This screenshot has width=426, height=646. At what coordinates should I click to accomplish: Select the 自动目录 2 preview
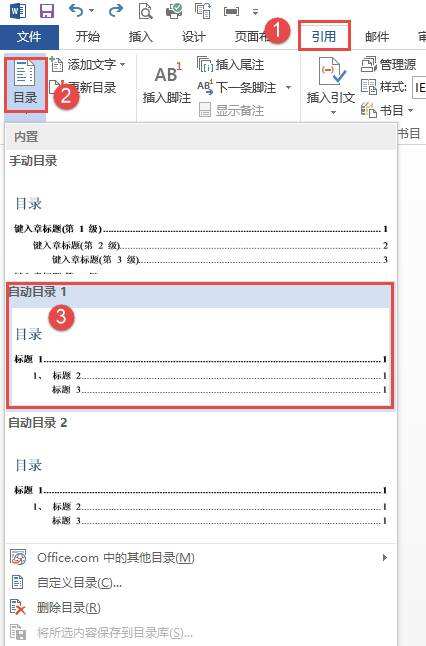tap(200, 474)
